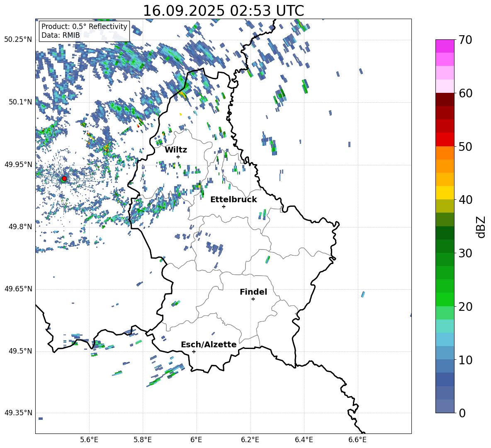Screen dimensions: 491x448
Task: Click the 6.2°E longitude tick label
Action: tap(250, 439)
